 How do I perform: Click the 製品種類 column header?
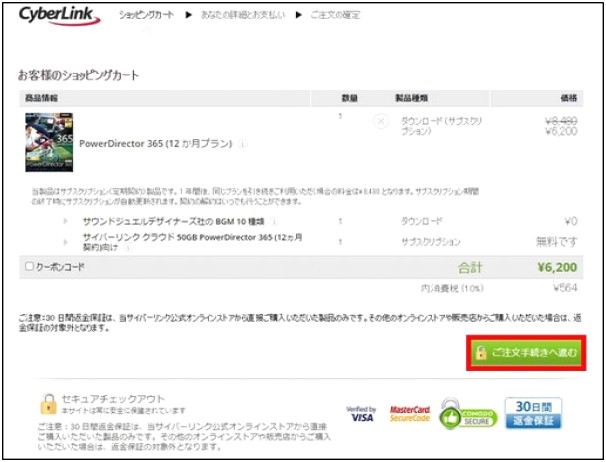pos(411,98)
